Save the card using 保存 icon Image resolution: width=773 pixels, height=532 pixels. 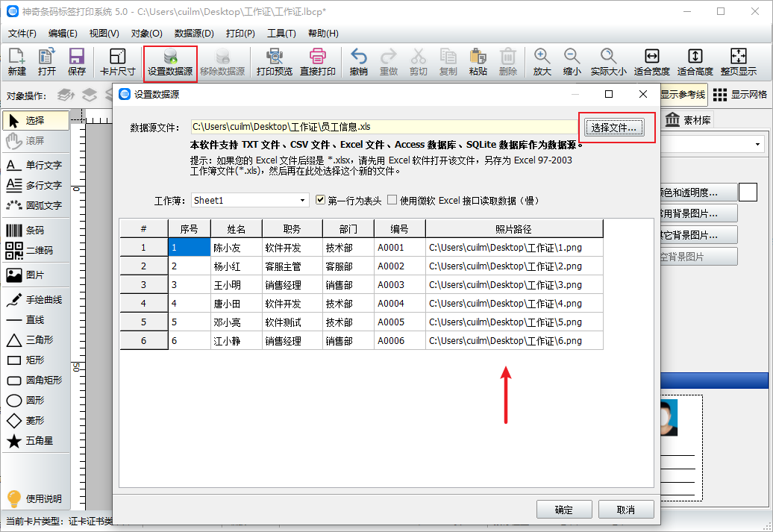click(76, 62)
